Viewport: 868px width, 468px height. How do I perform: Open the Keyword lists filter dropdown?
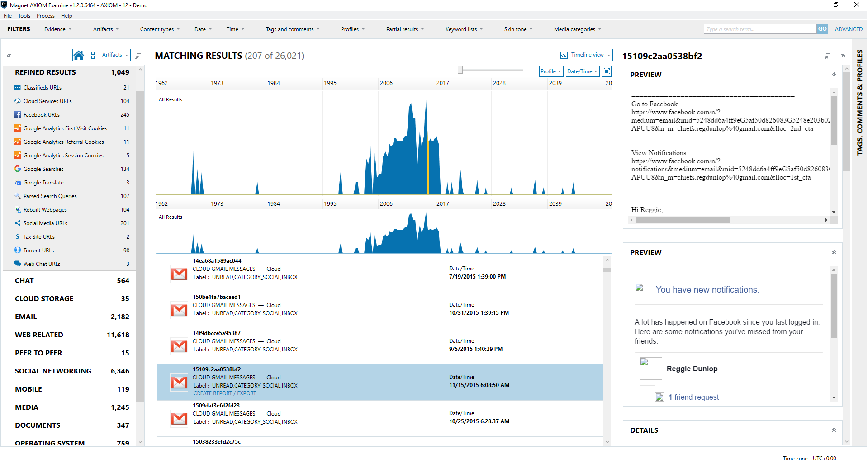click(x=464, y=29)
